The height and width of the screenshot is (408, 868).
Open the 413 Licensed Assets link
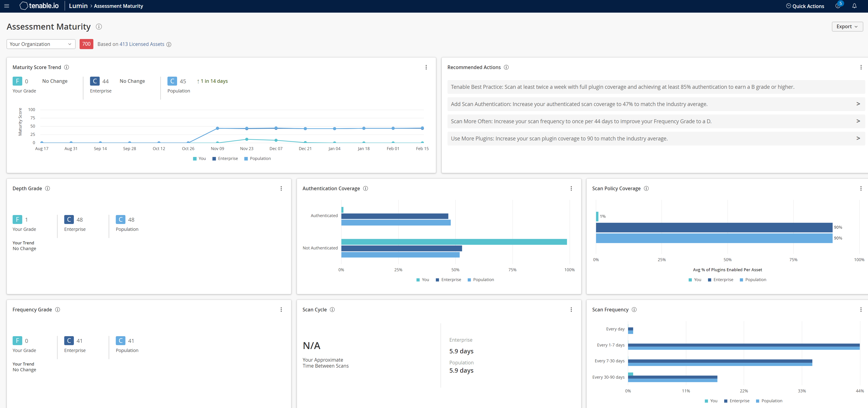(x=142, y=44)
